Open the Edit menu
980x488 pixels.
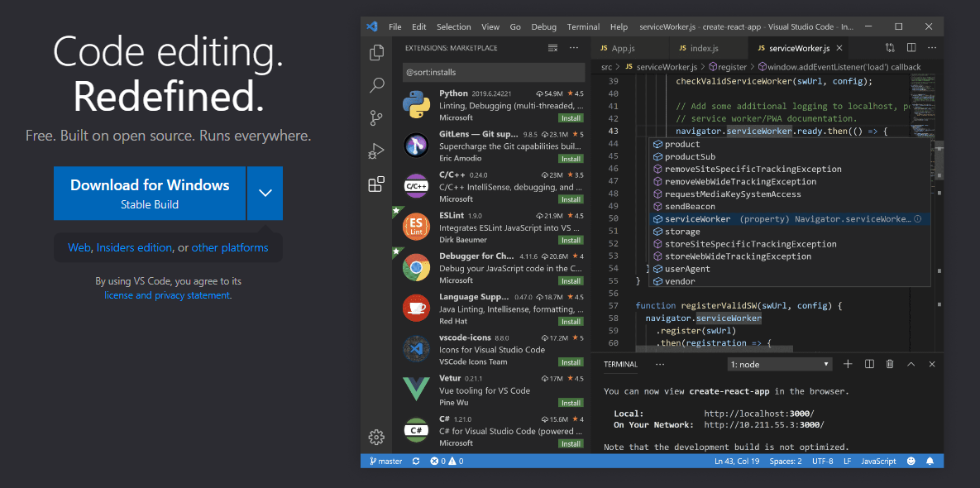(x=418, y=26)
